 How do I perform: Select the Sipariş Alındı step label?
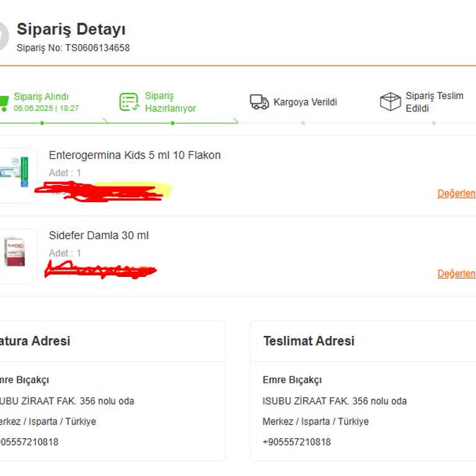click(x=42, y=97)
